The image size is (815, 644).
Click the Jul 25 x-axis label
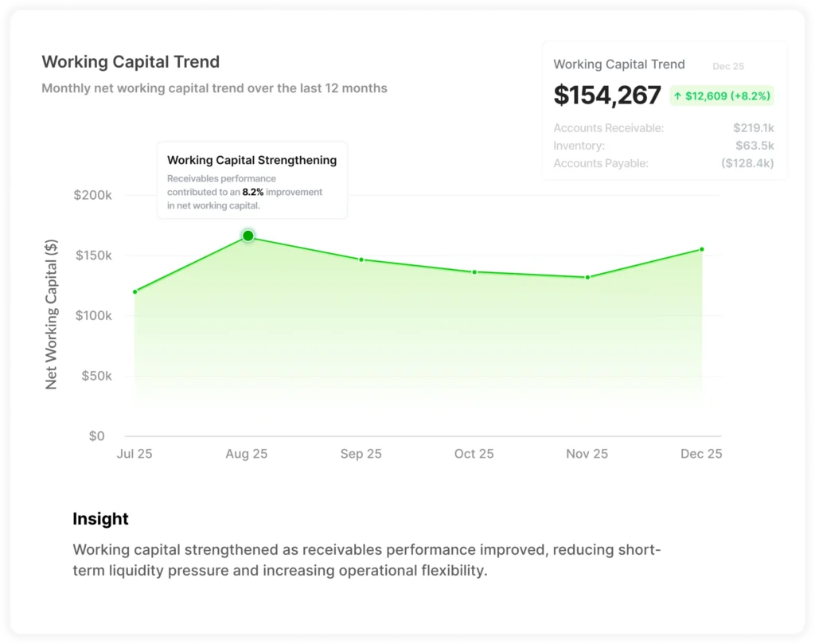point(135,454)
